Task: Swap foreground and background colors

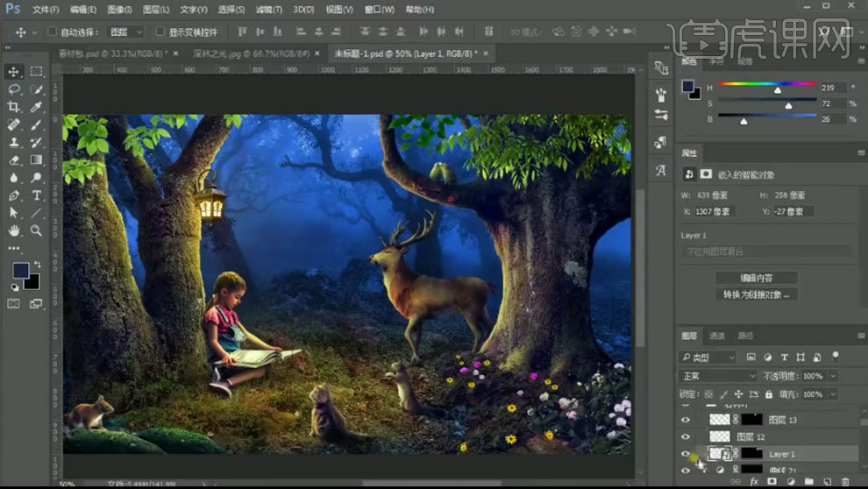Action: [x=37, y=265]
